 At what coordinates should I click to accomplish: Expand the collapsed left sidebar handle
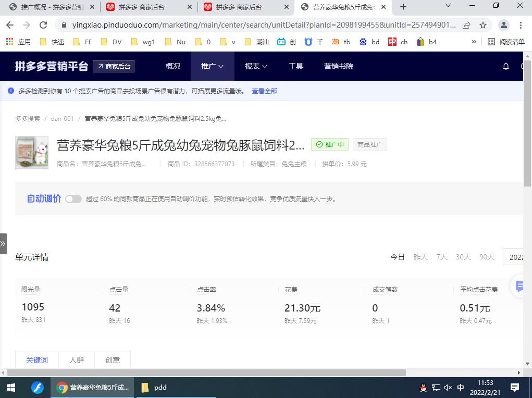pyautogui.click(x=3, y=244)
